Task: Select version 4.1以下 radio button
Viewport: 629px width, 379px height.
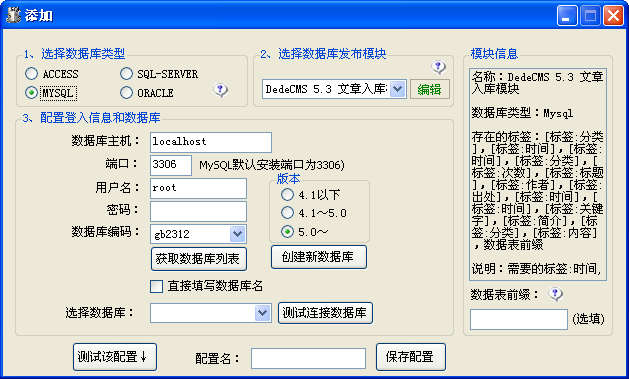Action: point(287,195)
